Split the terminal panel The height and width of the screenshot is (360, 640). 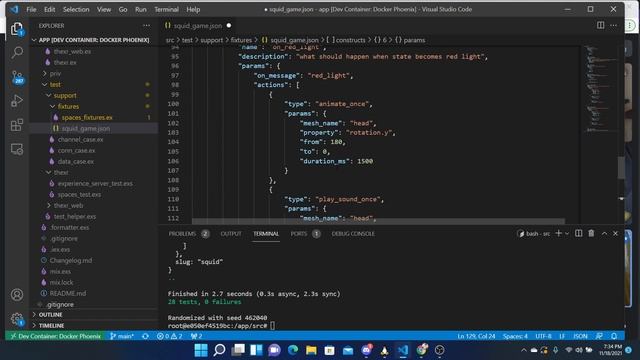578,233
